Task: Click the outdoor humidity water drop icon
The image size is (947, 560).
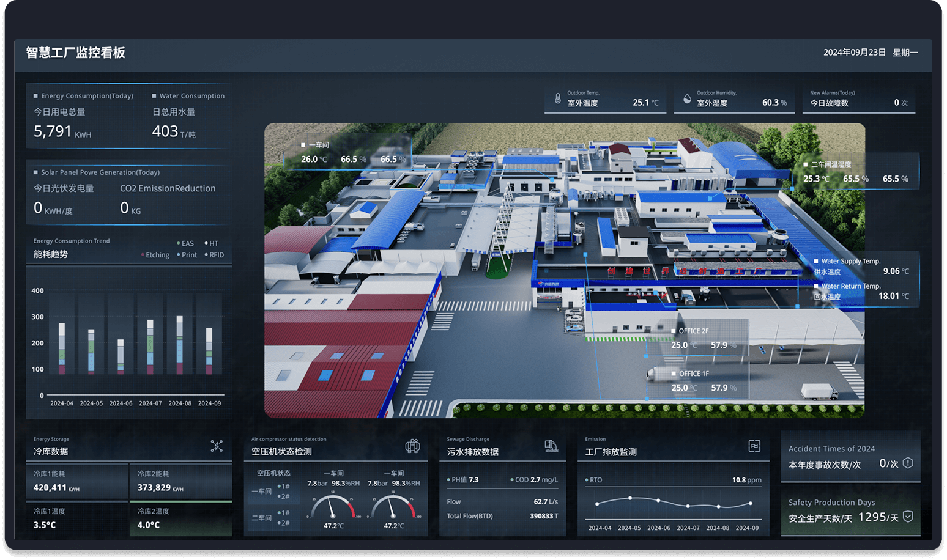Action: pyautogui.click(x=687, y=98)
